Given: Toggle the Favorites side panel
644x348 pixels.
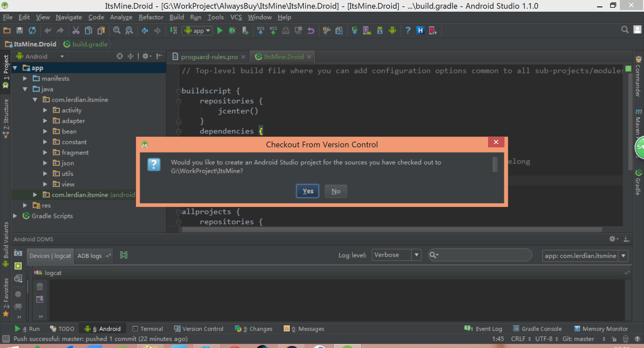Looking at the screenshot, I should coord(6,297).
